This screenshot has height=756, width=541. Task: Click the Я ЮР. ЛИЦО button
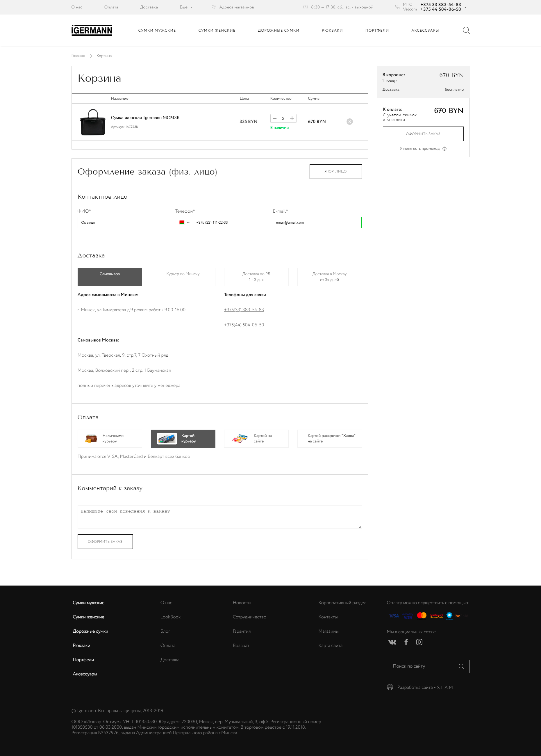pyautogui.click(x=335, y=171)
